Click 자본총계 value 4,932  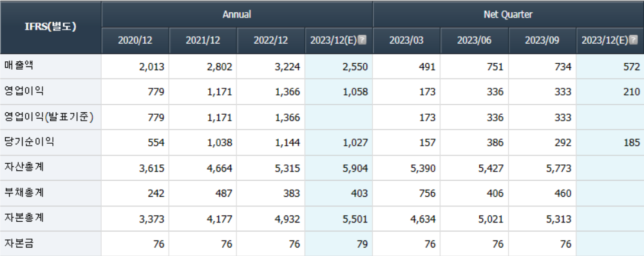tap(287, 219)
